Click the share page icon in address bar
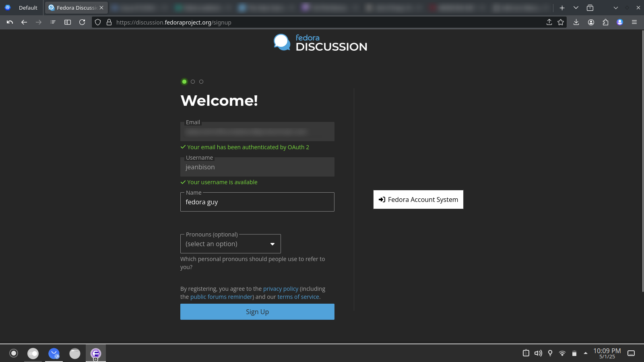Viewport: 644px width, 362px height. 549,23
